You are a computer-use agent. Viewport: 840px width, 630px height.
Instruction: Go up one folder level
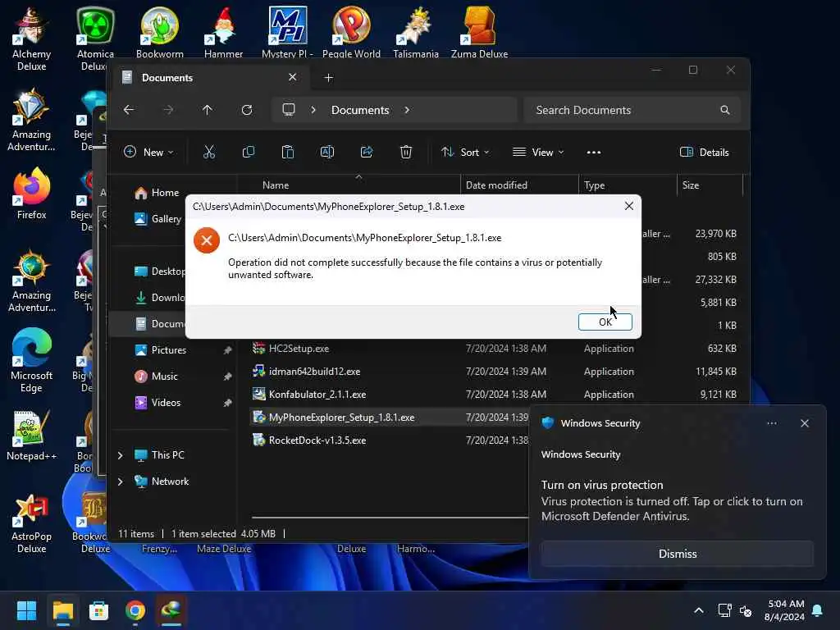tap(208, 110)
